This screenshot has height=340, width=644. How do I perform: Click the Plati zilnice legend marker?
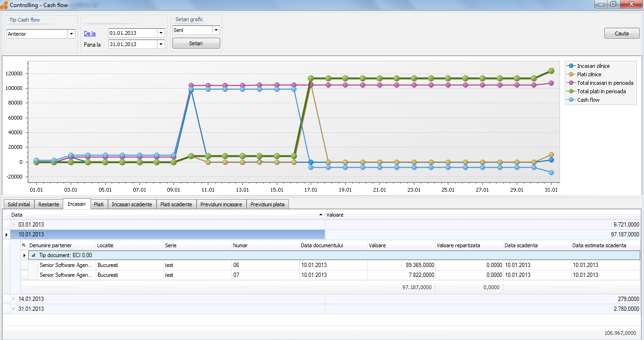571,74
